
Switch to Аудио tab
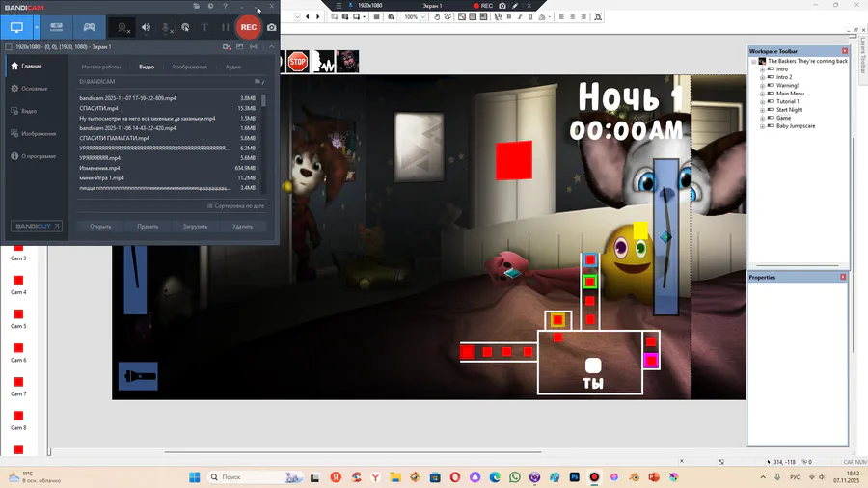pos(233,67)
